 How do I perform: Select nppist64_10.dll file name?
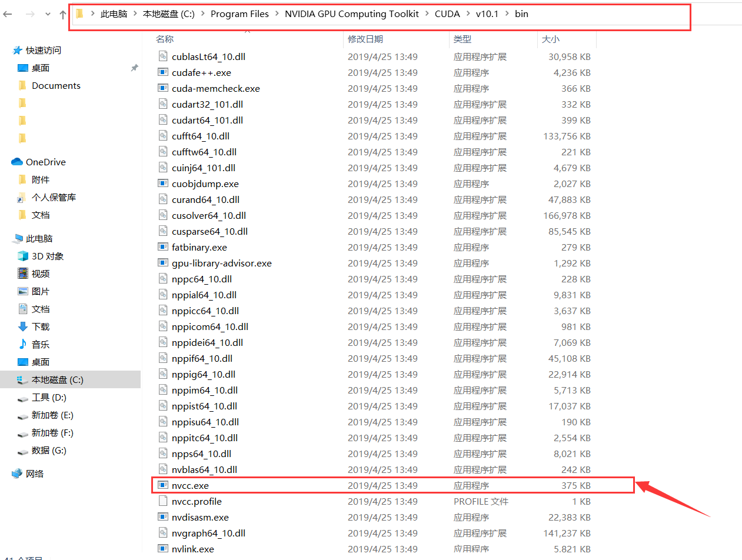pyautogui.click(x=204, y=406)
